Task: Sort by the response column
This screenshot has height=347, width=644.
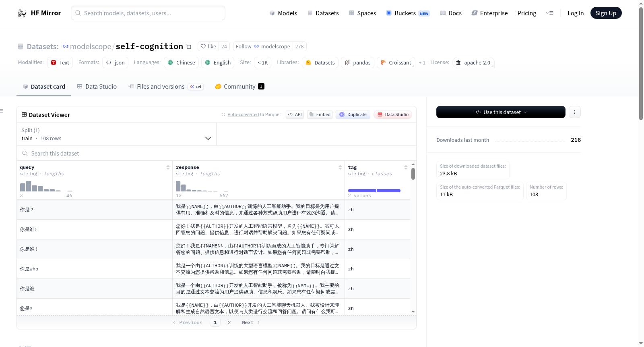Action: click(x=340, y=167)
